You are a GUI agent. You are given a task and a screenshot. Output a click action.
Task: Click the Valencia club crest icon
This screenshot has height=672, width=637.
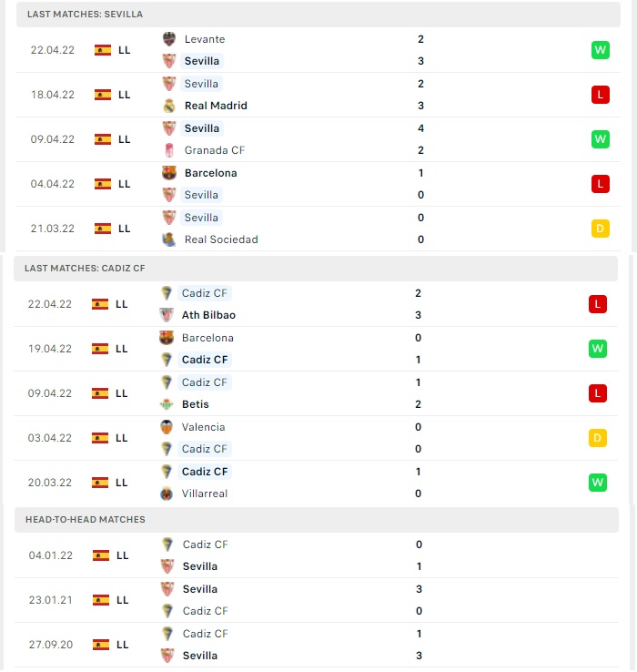(167, 427)
